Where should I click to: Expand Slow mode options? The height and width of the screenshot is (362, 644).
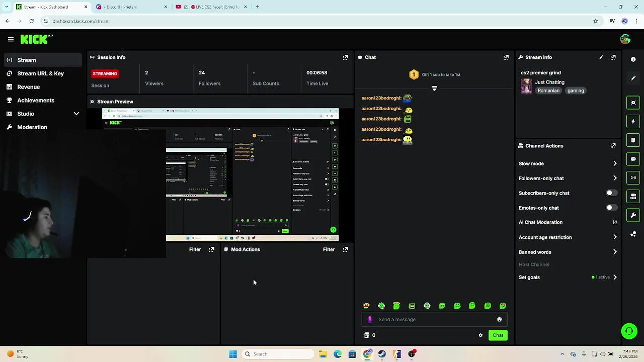[615, 163]
